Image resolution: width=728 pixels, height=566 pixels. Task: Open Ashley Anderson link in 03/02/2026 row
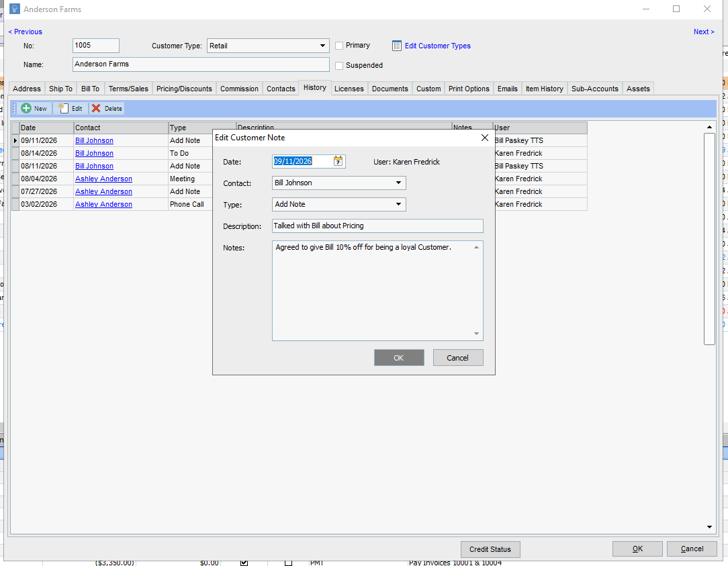[103, 204]
